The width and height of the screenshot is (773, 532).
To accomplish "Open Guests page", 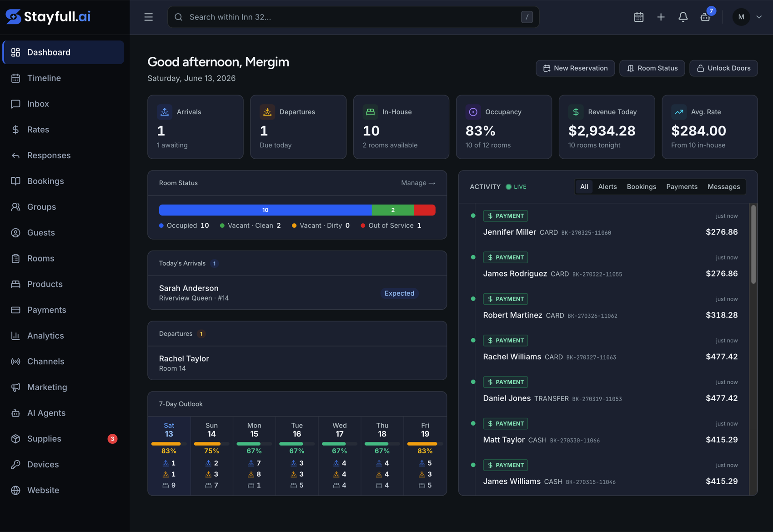I will (63, 233).
